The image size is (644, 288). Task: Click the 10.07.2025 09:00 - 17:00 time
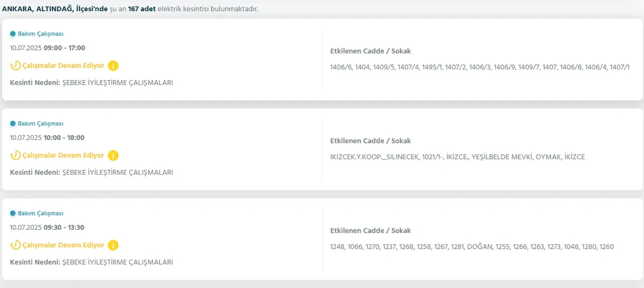pyautogui.click(x=48, y=48)
